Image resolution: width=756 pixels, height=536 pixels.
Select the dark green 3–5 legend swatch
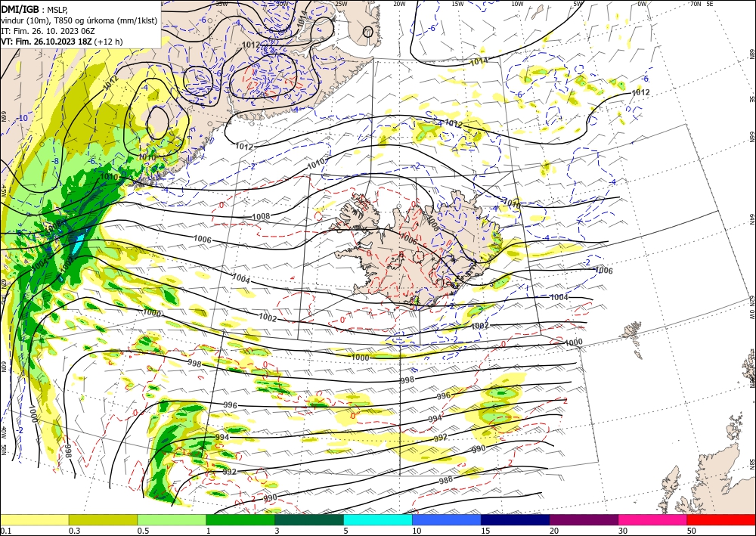tap(309, 519)
